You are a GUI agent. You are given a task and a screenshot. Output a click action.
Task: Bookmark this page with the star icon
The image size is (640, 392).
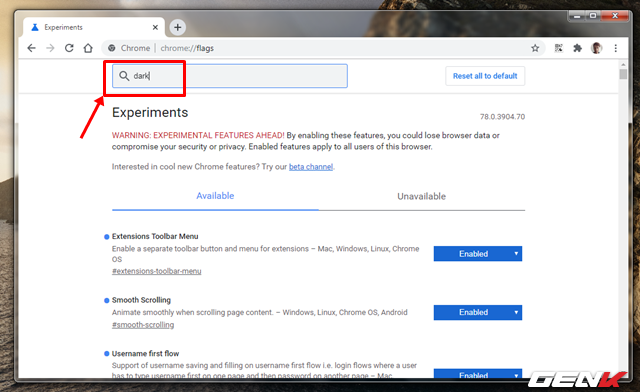click(x=535, y=48)
